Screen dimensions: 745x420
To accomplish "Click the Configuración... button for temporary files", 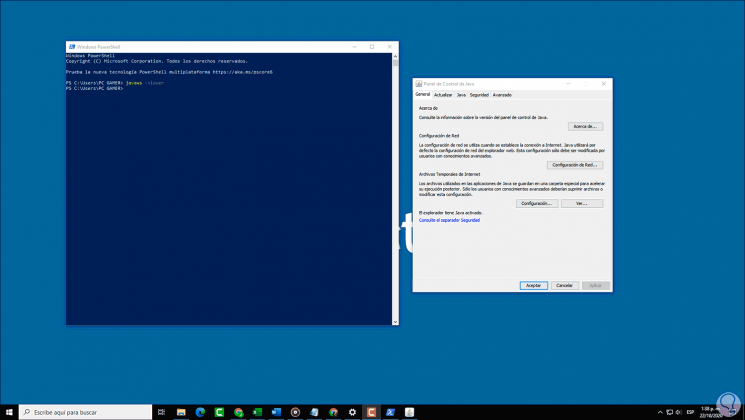I will (537, 203).
